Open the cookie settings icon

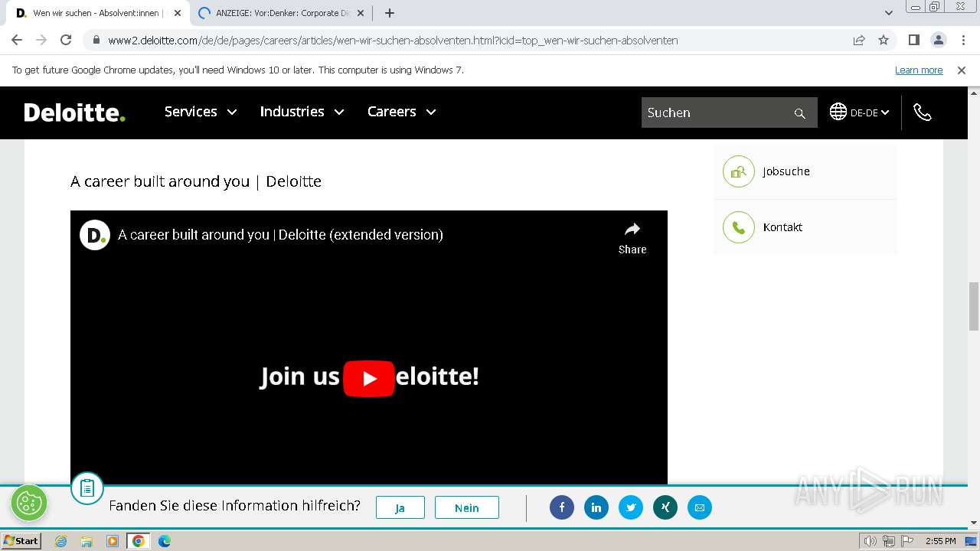coord(29,503)
